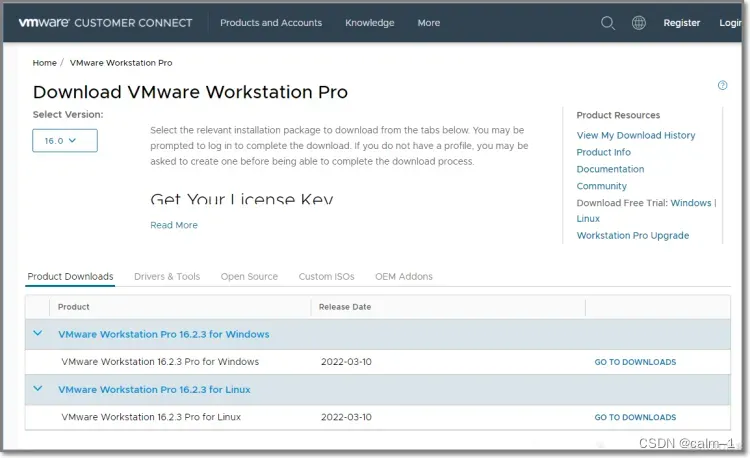This screenshot has height=458, width=750.
Task: Click VMware Workstation Pro breadcrumb
Action: point(121,63)
